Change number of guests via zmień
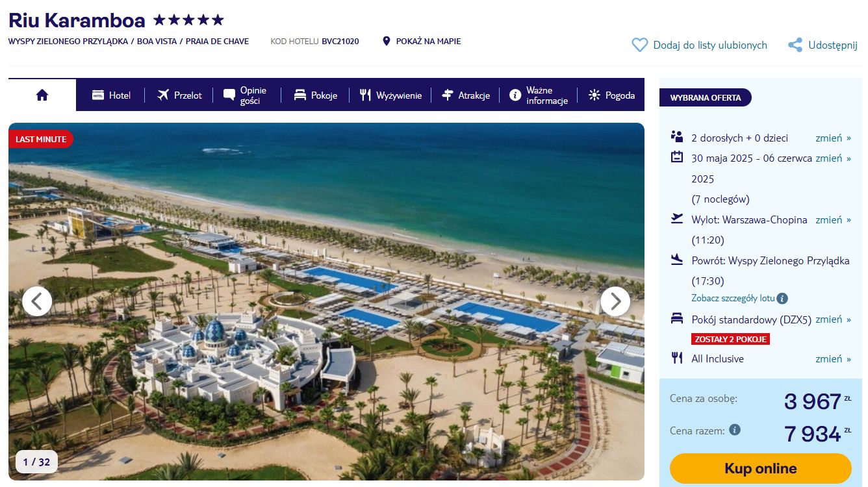This screenshot has height=487, width=868. 833,138
